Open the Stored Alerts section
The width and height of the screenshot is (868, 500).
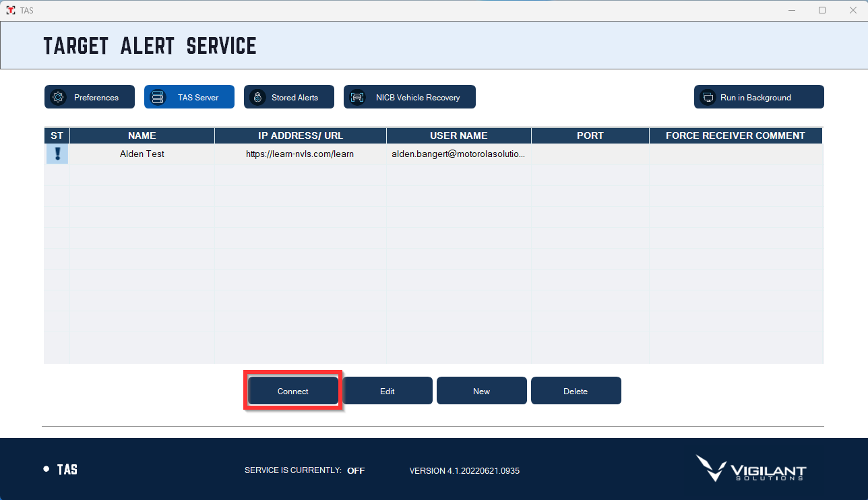[289, 96]
